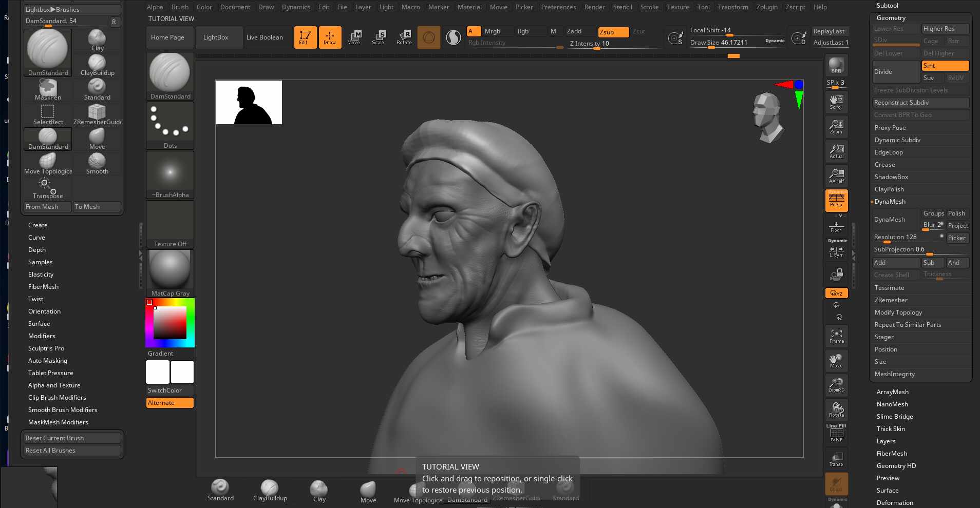Activate the Move transform mode icon
Image resolution: width=980 pixels, height=508 pixels.
(353, 37)
